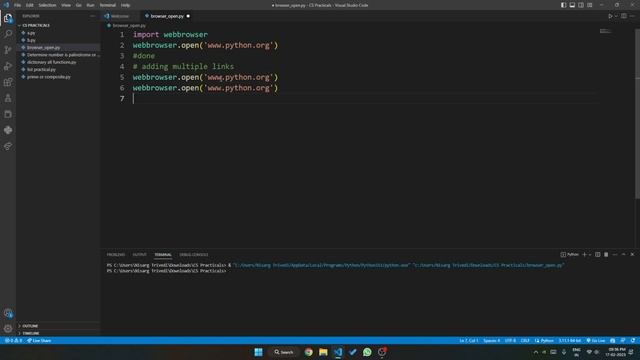Toggle the primary sidebar layout button
The height and width of the screenshot is (360, 640).
click(x=563, y=5)
